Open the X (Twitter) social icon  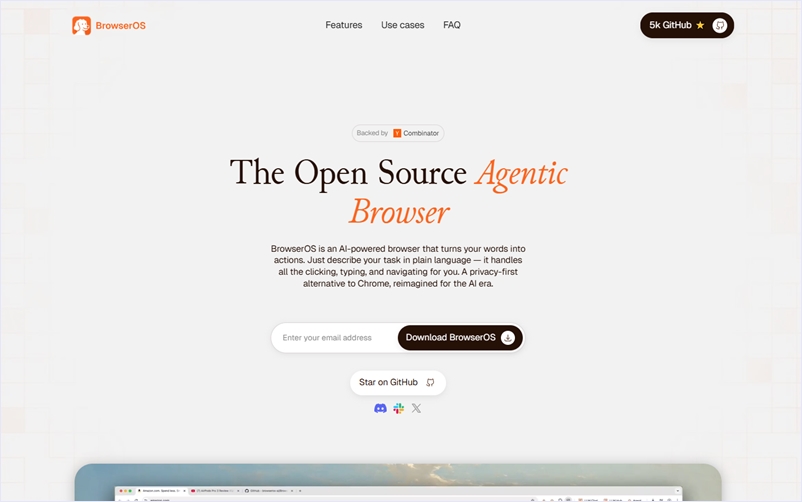[x=416, y=408]
